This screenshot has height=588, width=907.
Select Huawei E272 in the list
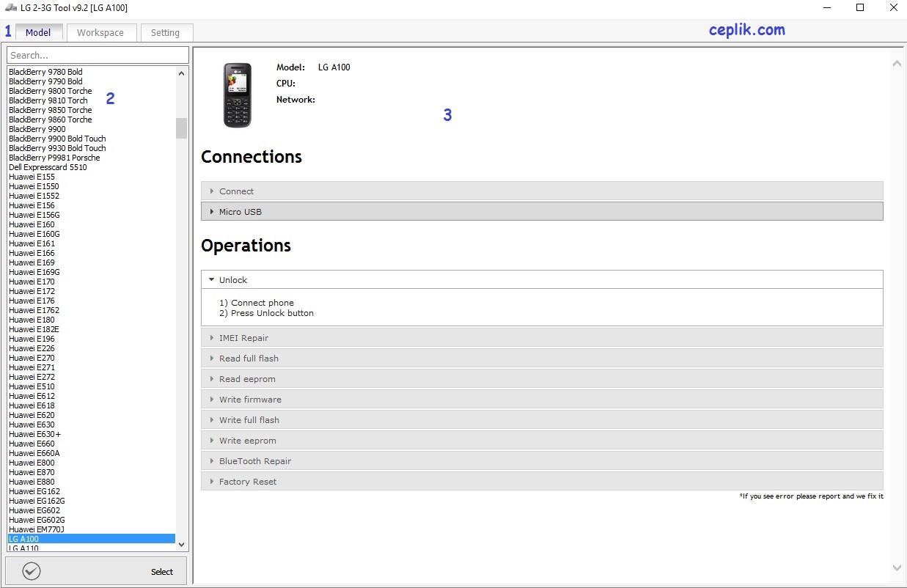[x=32, y=377]
